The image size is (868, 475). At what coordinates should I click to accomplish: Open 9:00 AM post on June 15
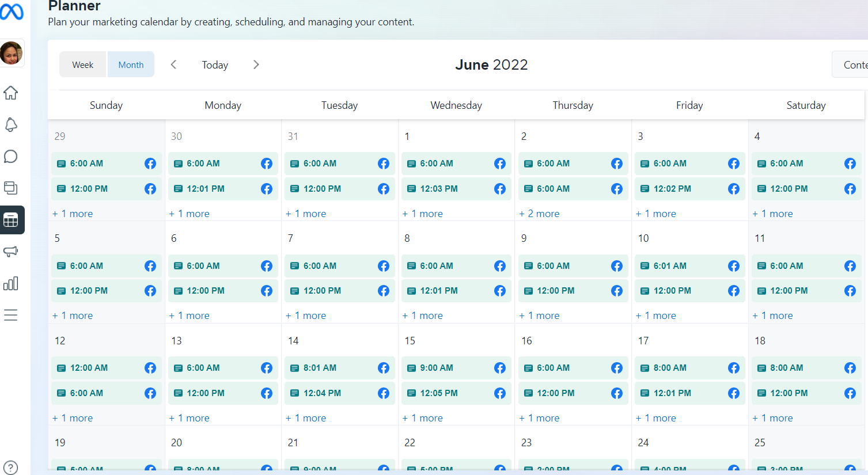click(x=456, y=368)
